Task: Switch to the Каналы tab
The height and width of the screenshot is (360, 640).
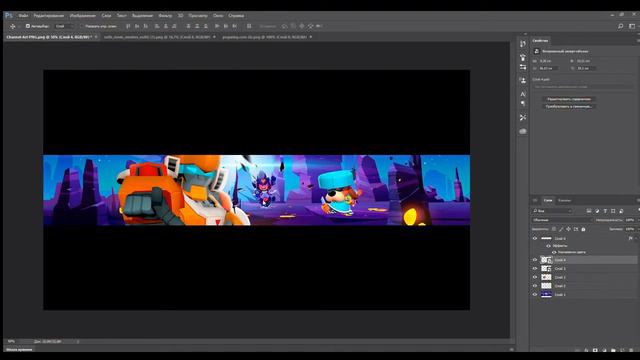Action: [564, 200]
